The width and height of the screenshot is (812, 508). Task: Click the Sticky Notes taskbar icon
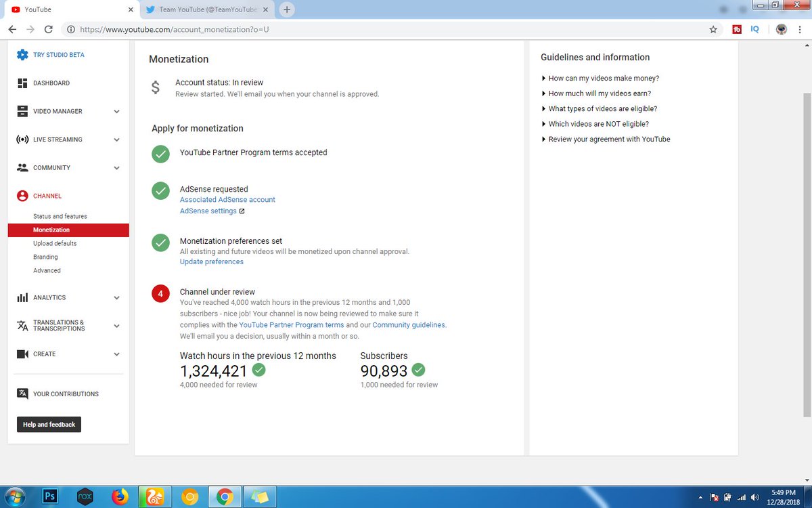click(x=260, y=497)
